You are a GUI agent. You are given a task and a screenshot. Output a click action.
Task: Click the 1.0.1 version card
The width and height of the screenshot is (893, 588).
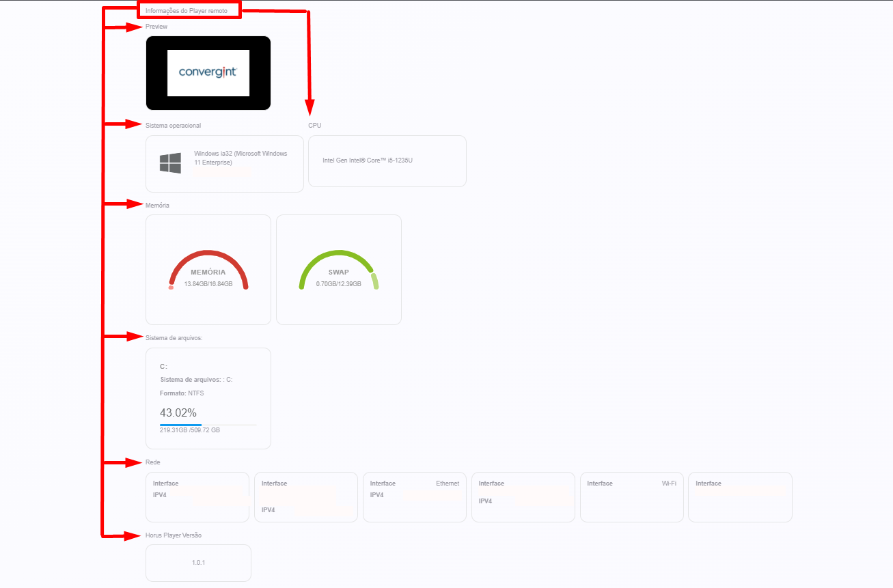(x=198, y=563)
